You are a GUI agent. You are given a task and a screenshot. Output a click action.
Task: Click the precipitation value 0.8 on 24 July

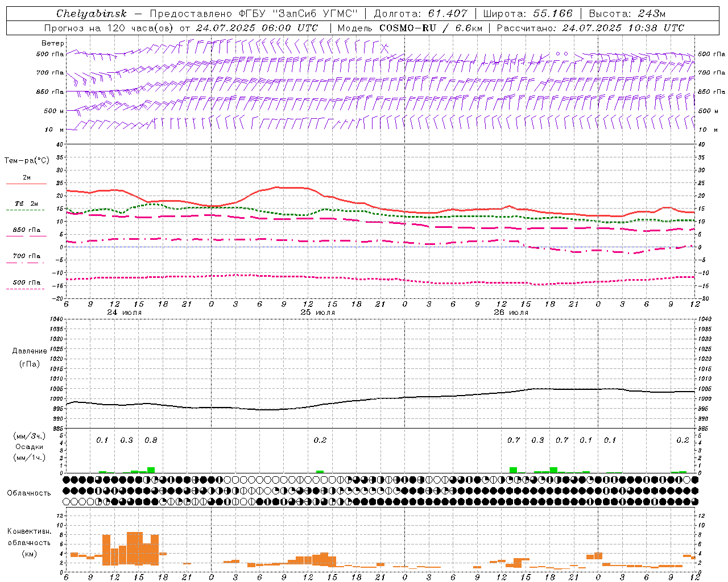coord(151,440)
